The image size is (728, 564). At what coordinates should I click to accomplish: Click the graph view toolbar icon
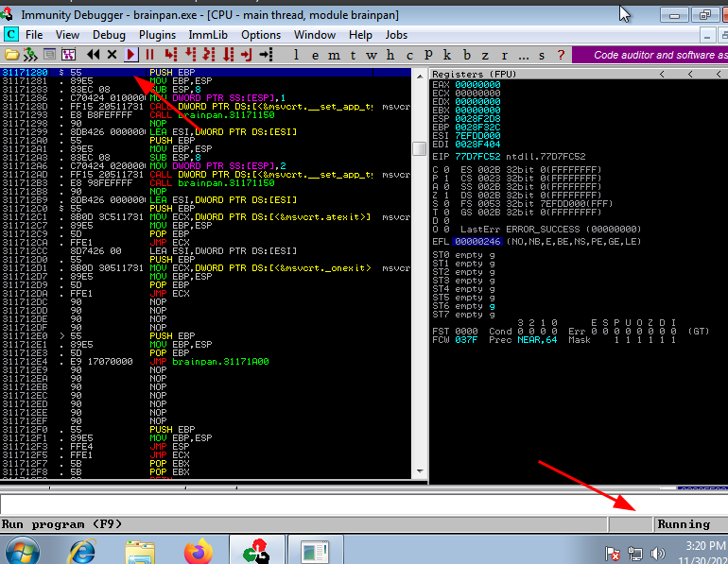pos(68,55)
